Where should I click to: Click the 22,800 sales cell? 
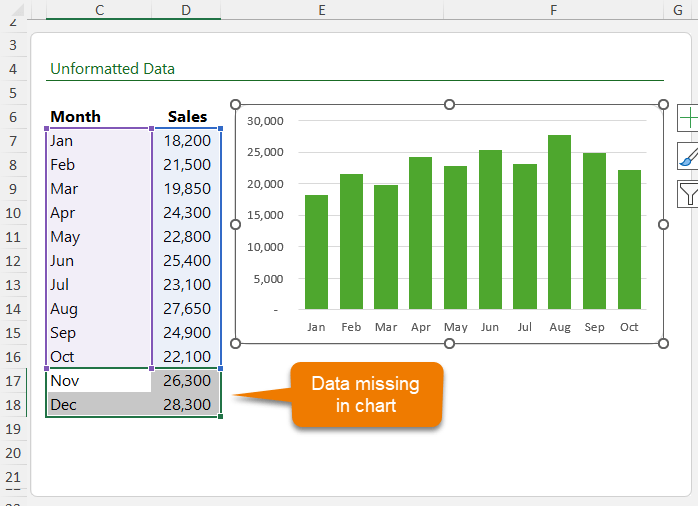pyautogui.click(x=186, y=237)
